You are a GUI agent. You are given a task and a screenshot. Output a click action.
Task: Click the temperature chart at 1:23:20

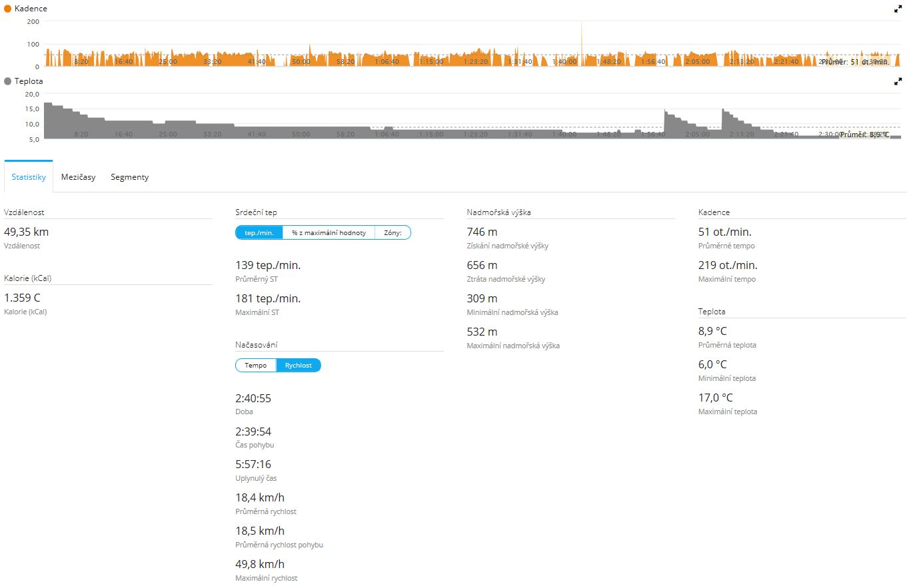coord(475,133)
